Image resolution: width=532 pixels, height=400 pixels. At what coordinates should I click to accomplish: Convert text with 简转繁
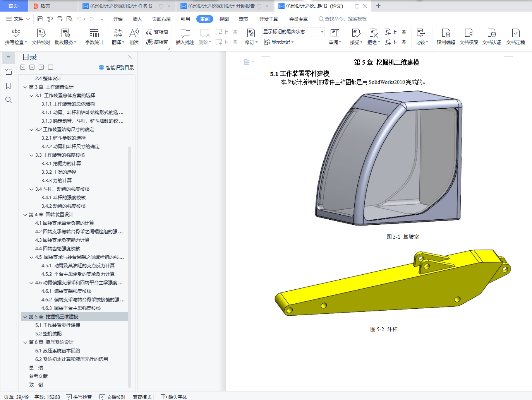[x=157, y=42]
